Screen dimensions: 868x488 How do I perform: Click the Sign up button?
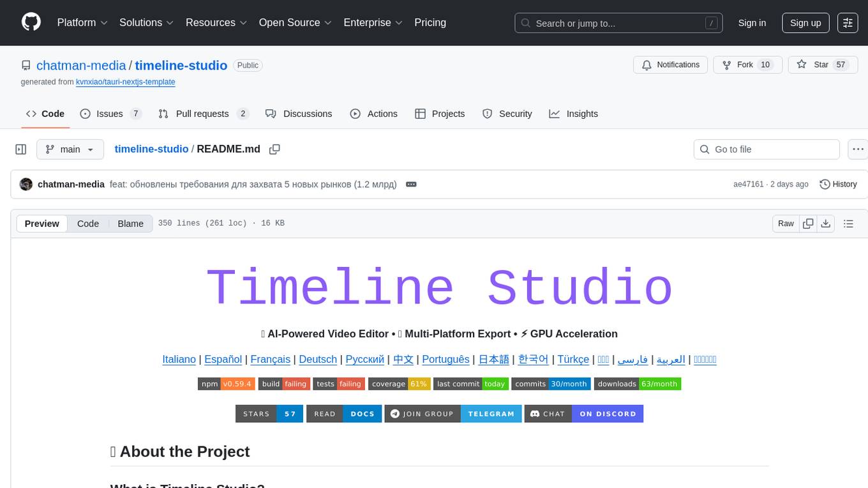tap(805, 23)
